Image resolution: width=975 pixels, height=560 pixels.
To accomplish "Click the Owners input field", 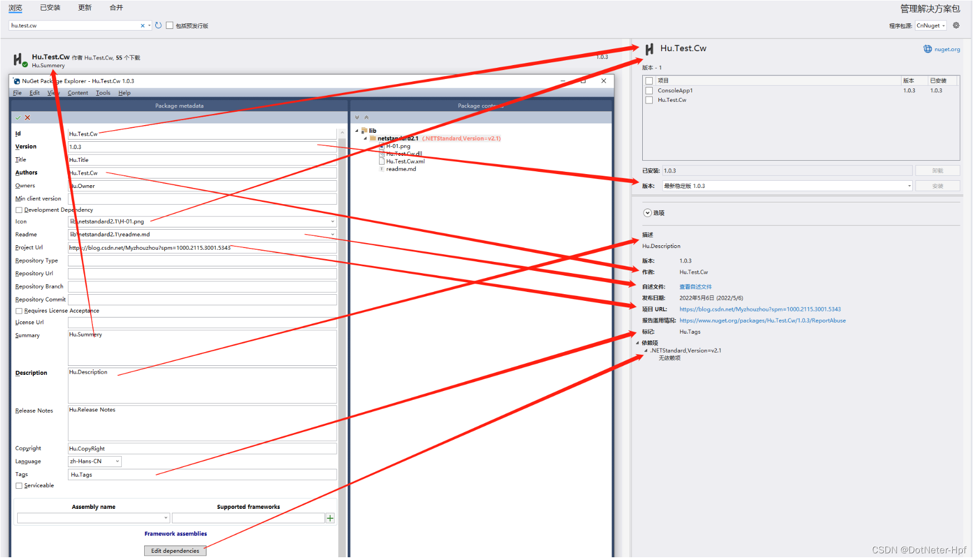I will coord(202,186).
